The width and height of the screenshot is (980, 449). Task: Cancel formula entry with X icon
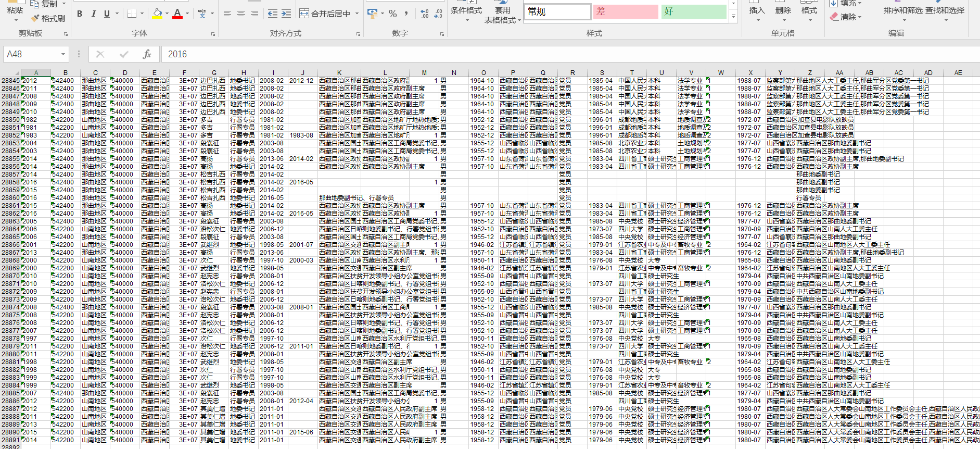point(100,54)
